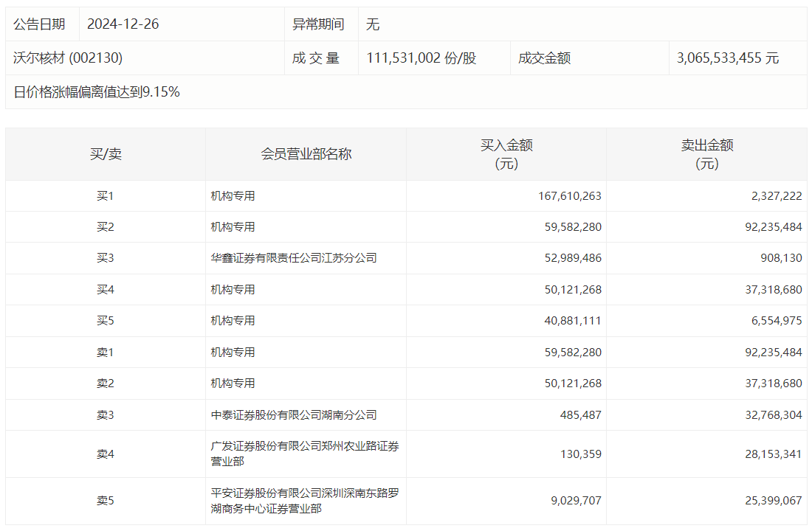Select the 卖5 row label
812x531 pixels.
click(106, 501)
